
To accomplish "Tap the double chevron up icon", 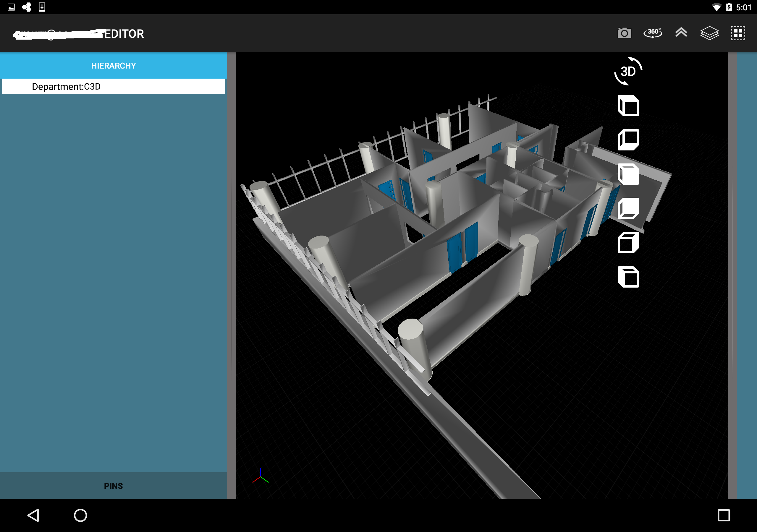I will click(681, 33).
